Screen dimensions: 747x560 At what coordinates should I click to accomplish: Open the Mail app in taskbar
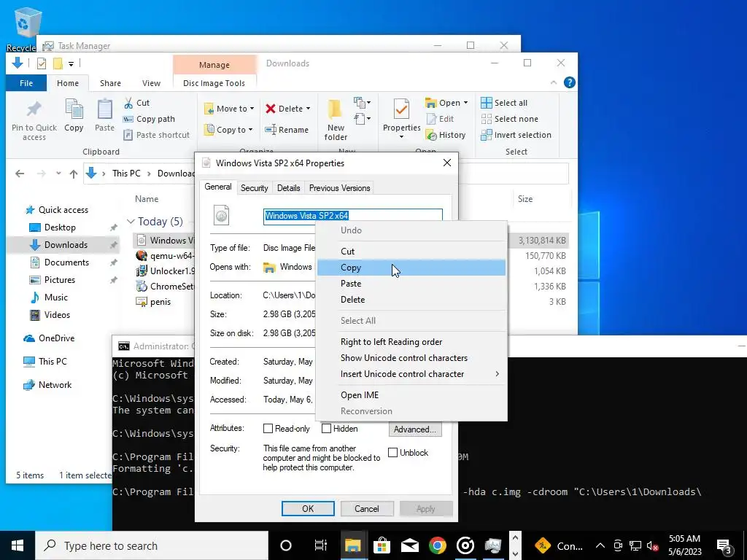click(x=410, y=545)
